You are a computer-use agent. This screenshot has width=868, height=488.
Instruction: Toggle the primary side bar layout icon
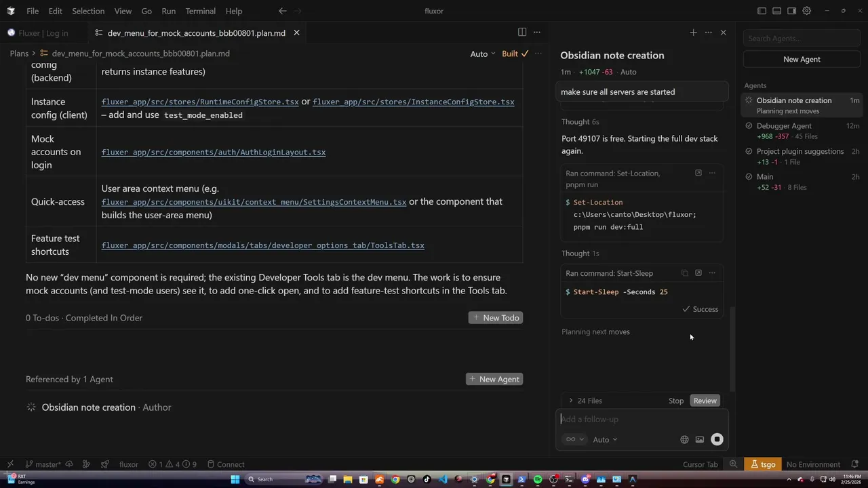point(762,11)
